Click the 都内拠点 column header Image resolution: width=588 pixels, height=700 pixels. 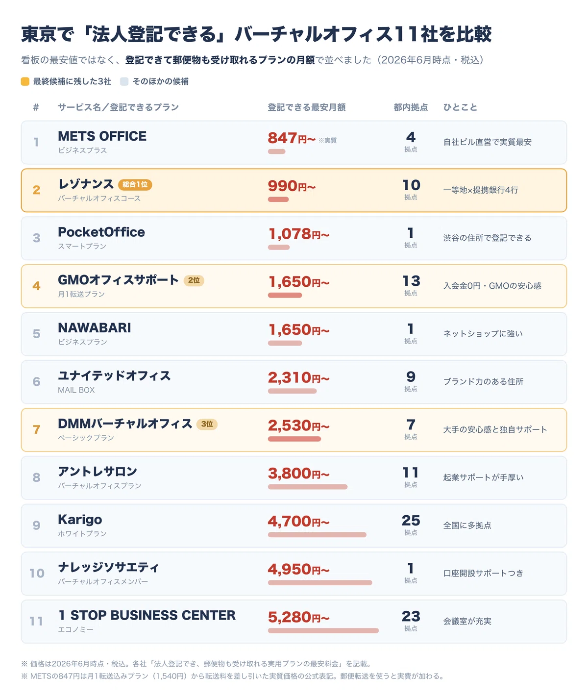tap(411, 107)
